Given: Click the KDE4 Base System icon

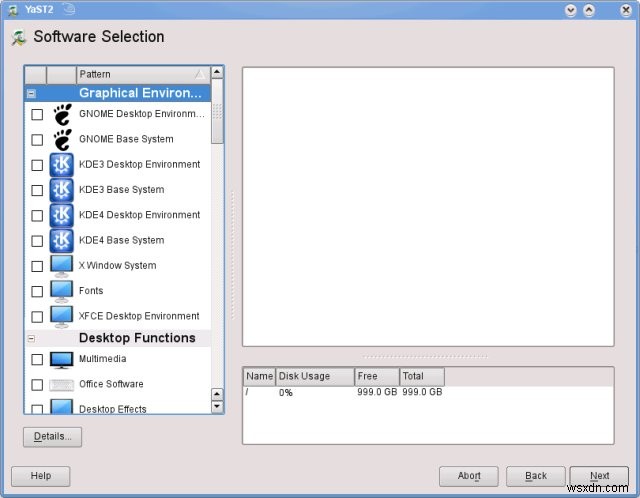Looking at the screenshot, I should (x=62, y=241).
